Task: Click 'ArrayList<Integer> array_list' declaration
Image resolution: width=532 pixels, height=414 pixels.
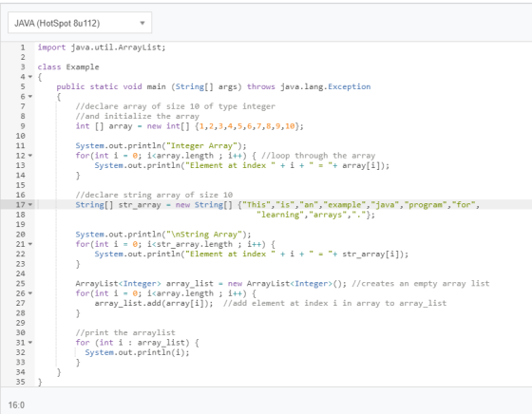Action: [144, 283]
